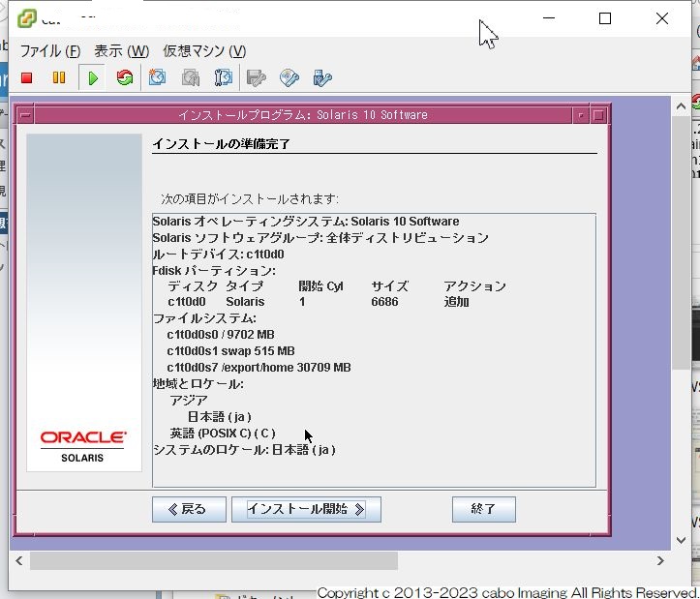Click the horizontal scrollbar left arrow

point(18,560)
